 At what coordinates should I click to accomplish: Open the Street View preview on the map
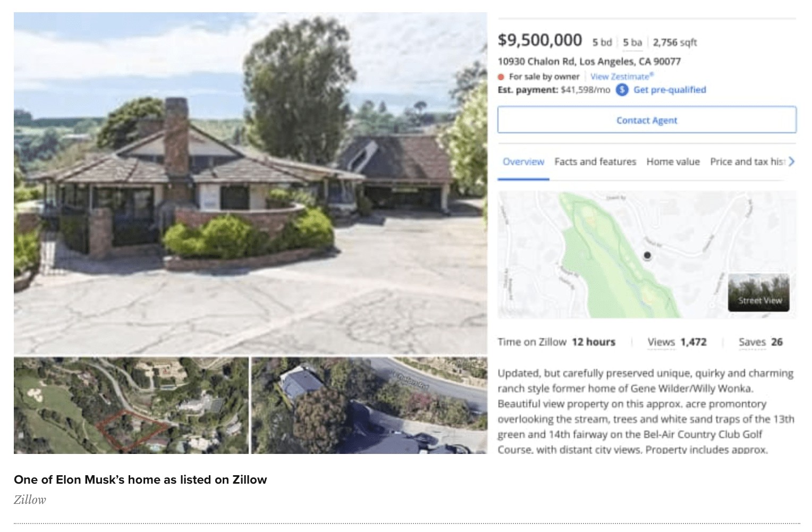759,293
